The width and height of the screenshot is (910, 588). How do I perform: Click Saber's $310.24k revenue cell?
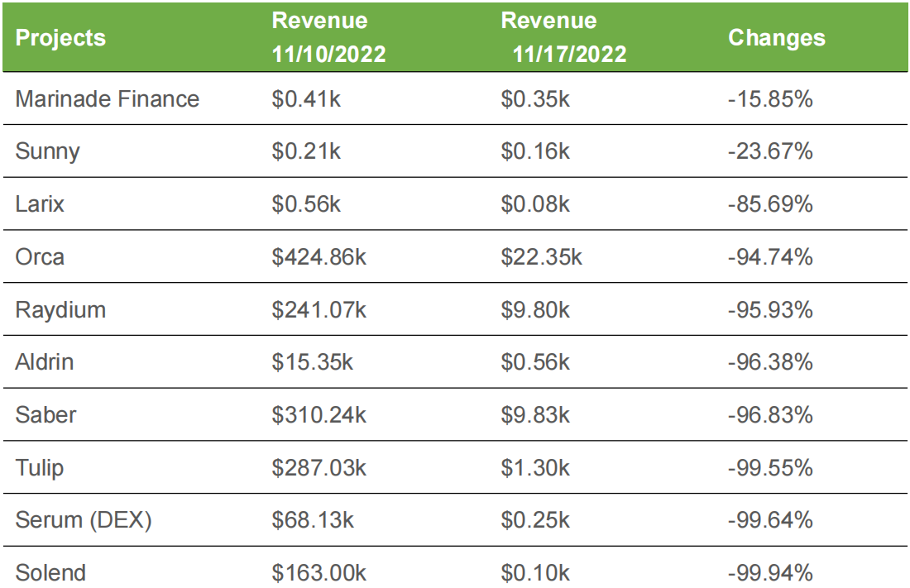(x=318, y=414)
